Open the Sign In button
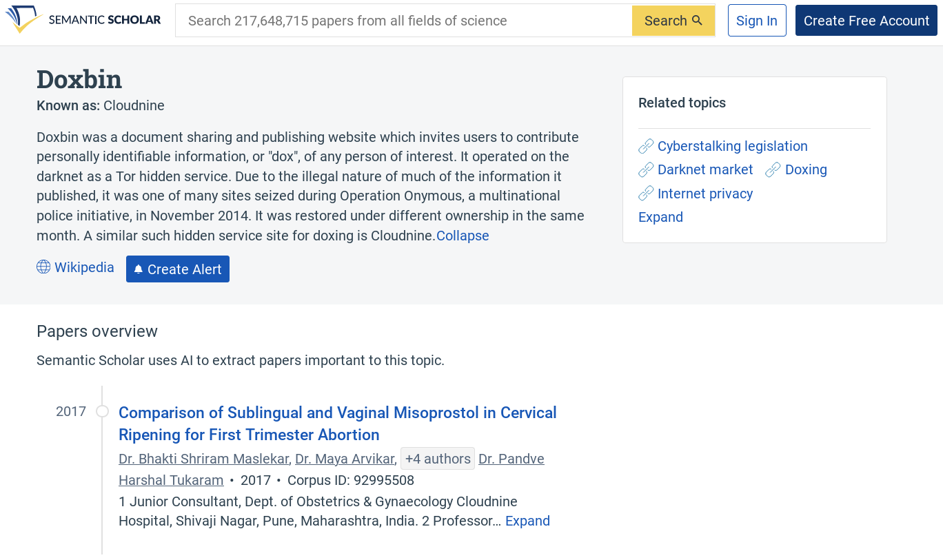This screenshot has height=560, width=943. tap(757, 21)
